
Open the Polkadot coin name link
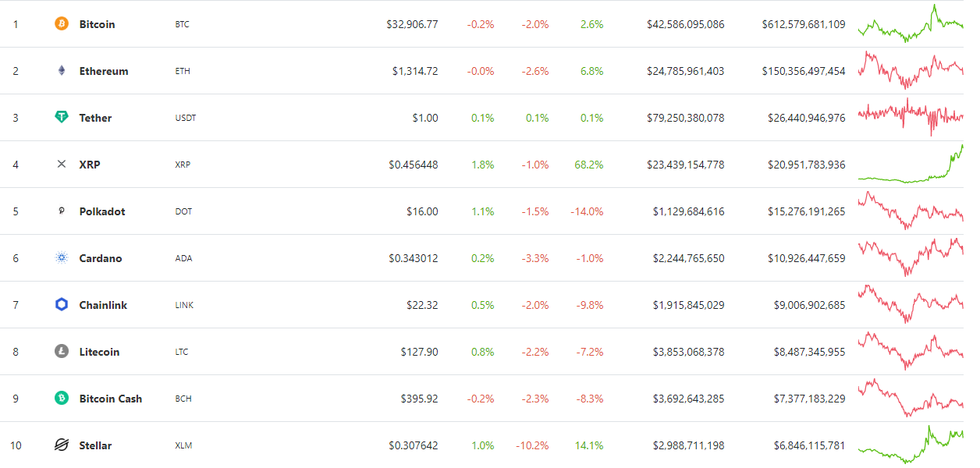(102, 211)
